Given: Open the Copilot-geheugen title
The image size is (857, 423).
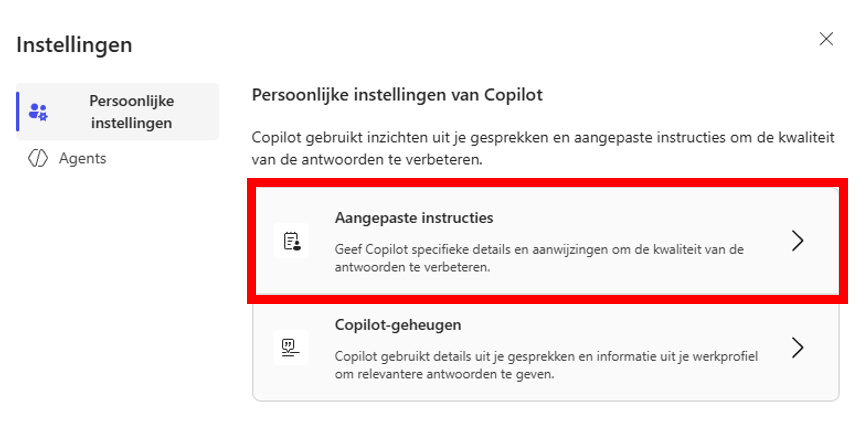Looking at the screenshot, I should [396, 325].
